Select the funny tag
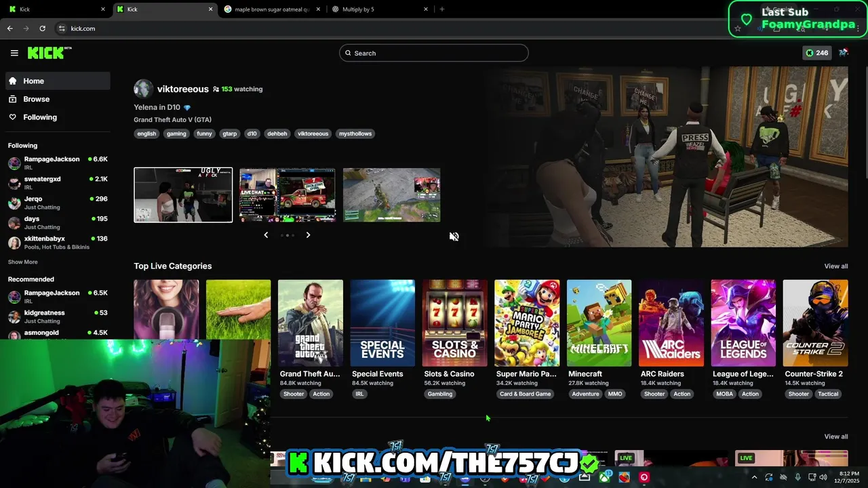The image size is (868, 488). coord(204,134)
